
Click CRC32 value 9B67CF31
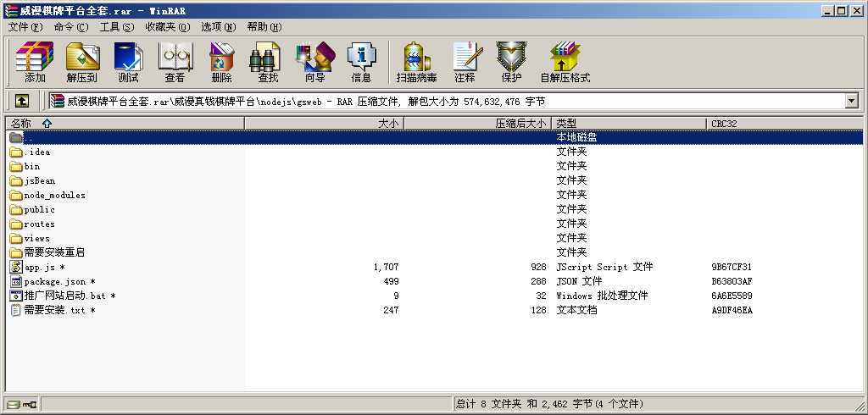tap(732, 267)
